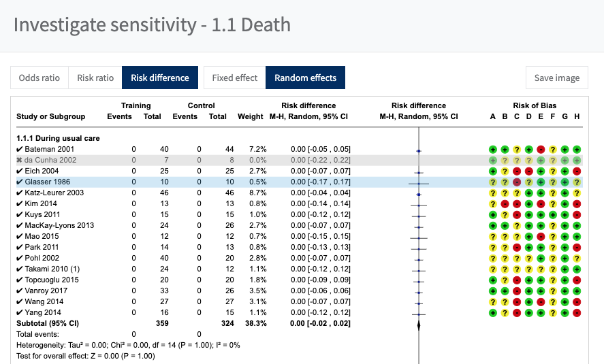Click Yang 2014 red bias icon in column H
This screenshot has height=364, width=604.
tap(577, 312)
